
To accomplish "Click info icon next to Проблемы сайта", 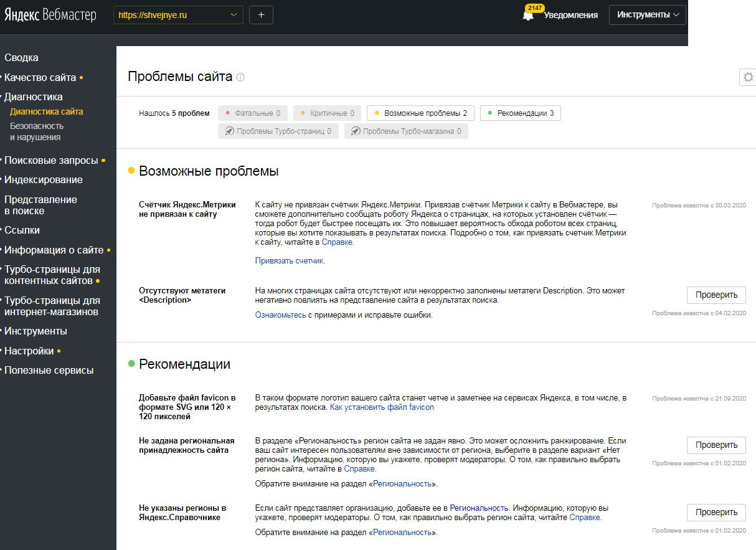I will [240, 77].
